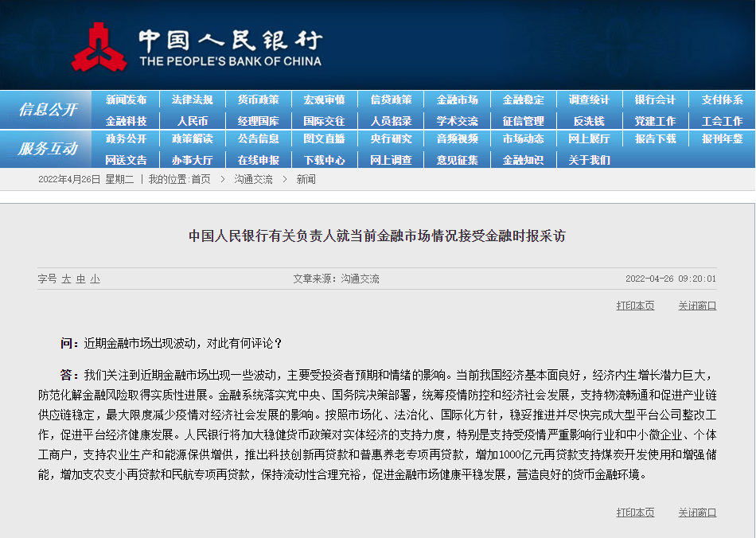This screenshot has width=756, height=538.
Task: Click the 服务互动 category header
Action: pos(48,149)
